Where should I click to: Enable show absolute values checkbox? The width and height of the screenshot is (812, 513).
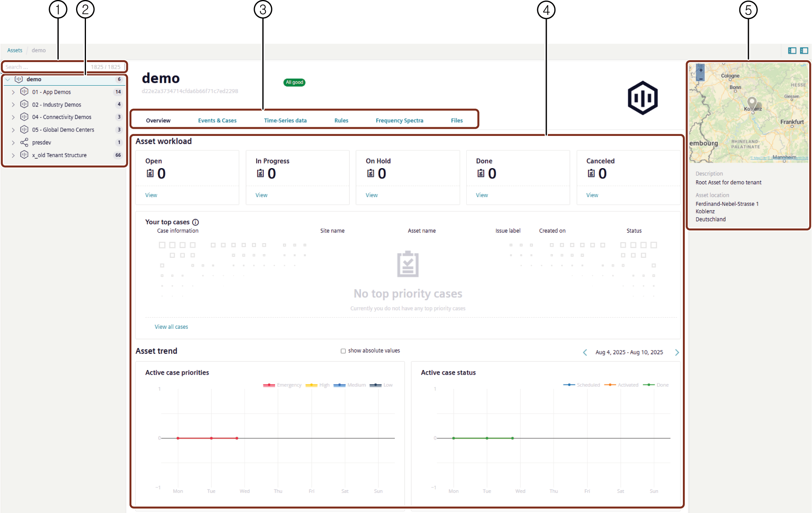[343, 351]
